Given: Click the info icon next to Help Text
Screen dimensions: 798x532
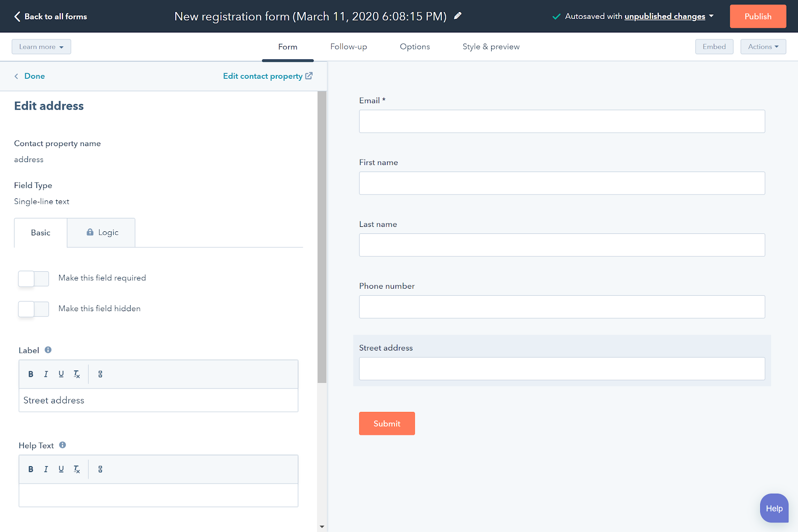Looking at the screenshot, I should coord(62,445).
